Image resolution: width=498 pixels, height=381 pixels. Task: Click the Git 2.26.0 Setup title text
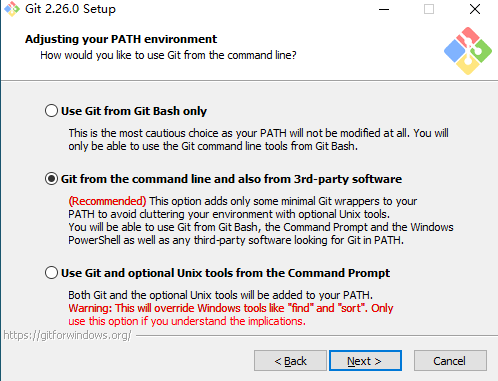[70, 9]
